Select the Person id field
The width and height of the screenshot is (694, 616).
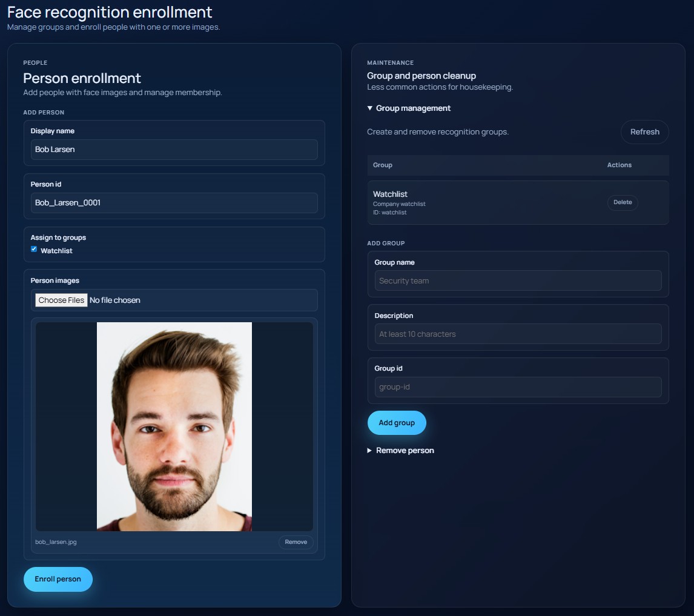point(174,203)
